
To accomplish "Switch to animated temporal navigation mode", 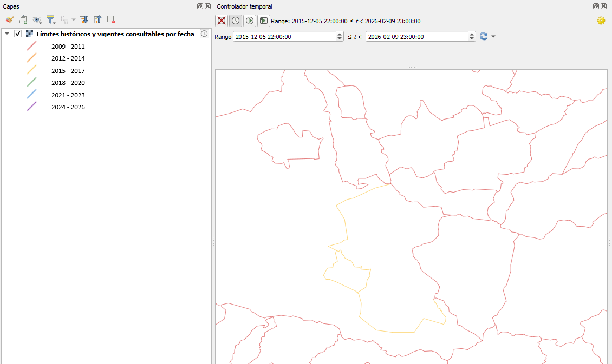I will 250,21.
